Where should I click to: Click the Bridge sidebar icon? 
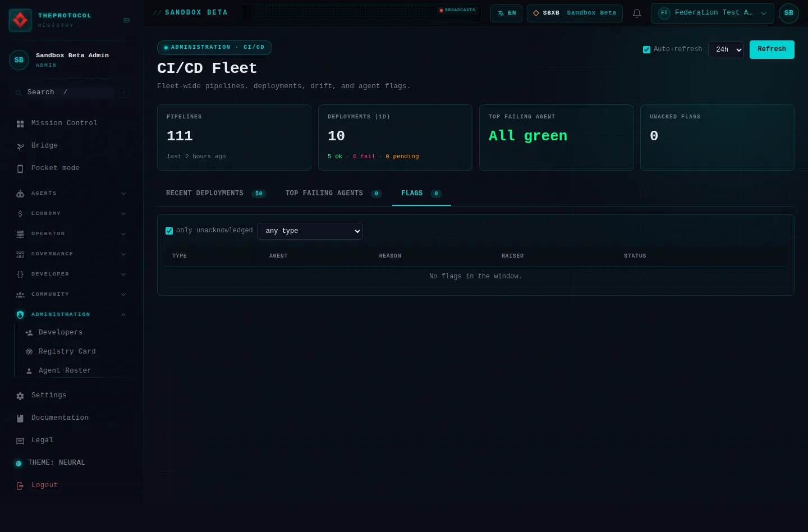tap(20, 146)
